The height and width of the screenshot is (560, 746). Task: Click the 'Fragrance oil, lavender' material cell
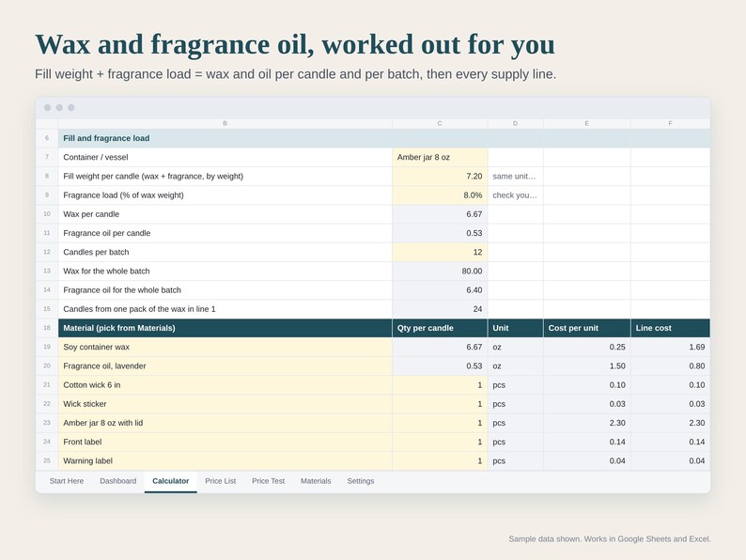coord(225,366)
